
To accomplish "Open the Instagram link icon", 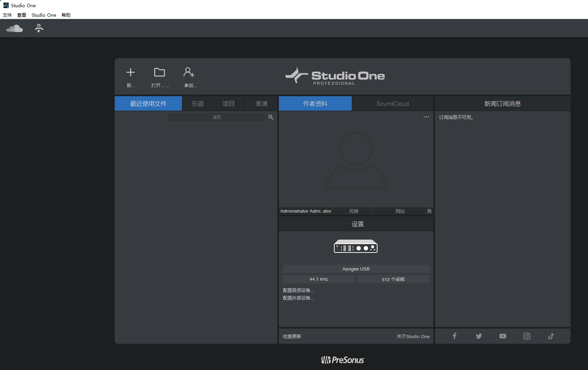I will click(527, 336).
